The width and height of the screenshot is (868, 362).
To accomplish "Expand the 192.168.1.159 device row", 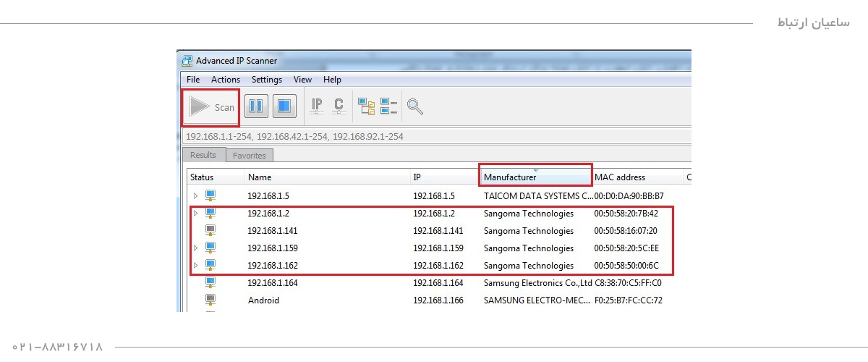I will tap(195, 248).
